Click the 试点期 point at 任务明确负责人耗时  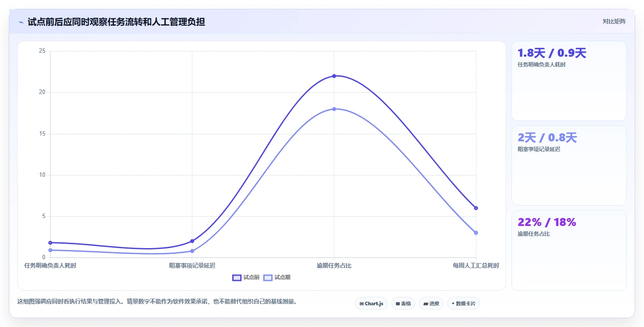[51, 250]
